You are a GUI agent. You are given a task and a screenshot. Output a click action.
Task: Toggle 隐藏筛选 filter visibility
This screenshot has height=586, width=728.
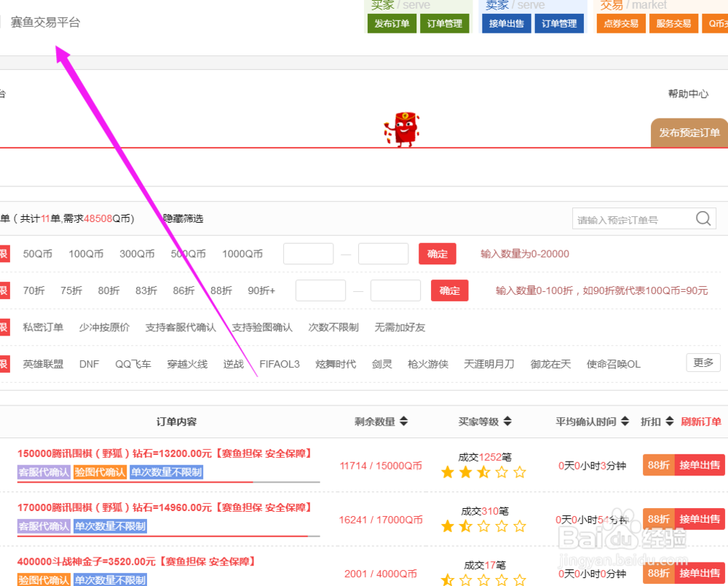(183, 218)
